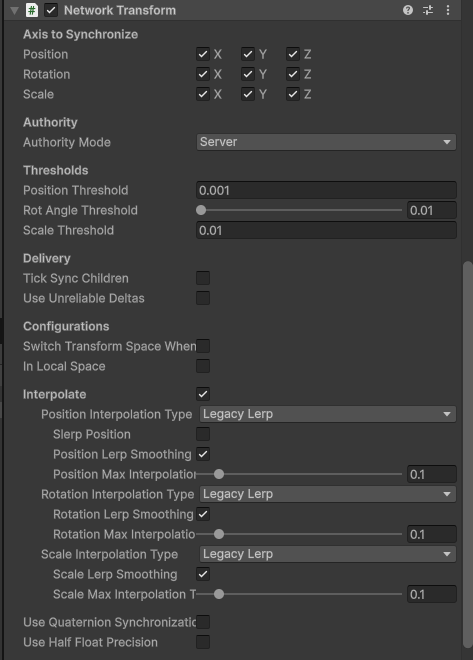Click the Rot Angle Threshold slider handle
The image size is (473, 660).
click(201, 210)
